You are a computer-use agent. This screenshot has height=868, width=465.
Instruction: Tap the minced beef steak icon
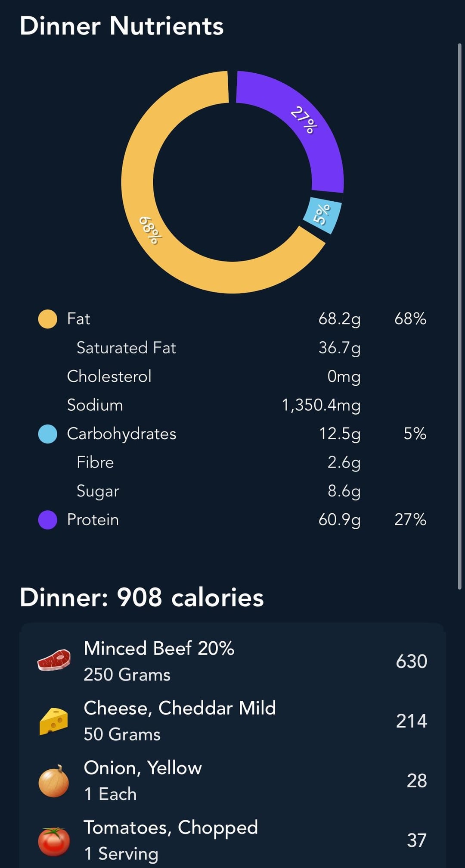[x=54, y=660]
